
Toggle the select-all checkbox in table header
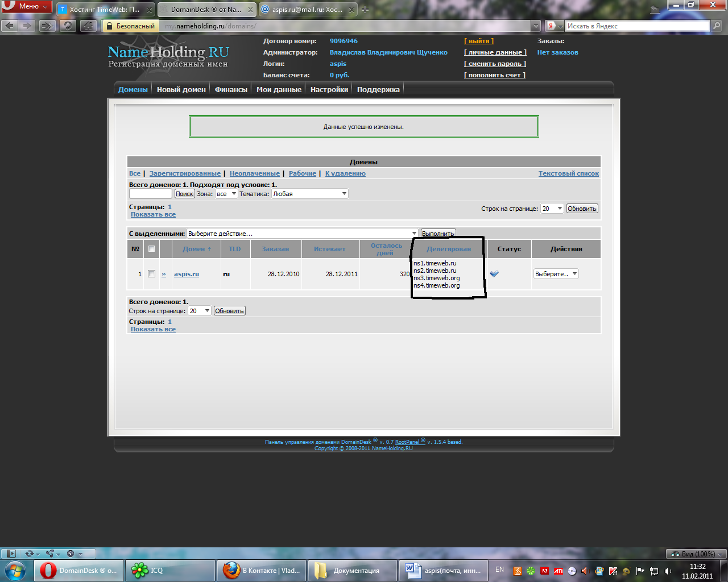(151, 249)
